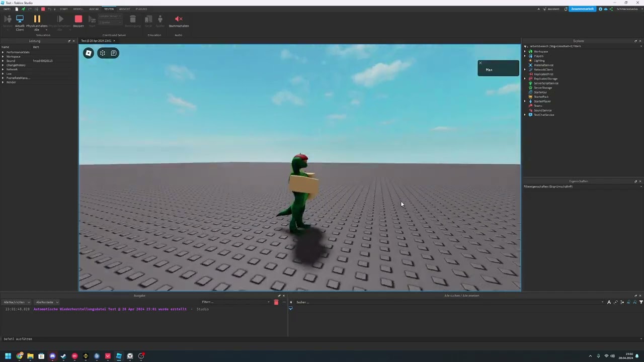
Task: Select Lighting in the Explorer tree
Action: pyautogui.click(x=539, y=61)
